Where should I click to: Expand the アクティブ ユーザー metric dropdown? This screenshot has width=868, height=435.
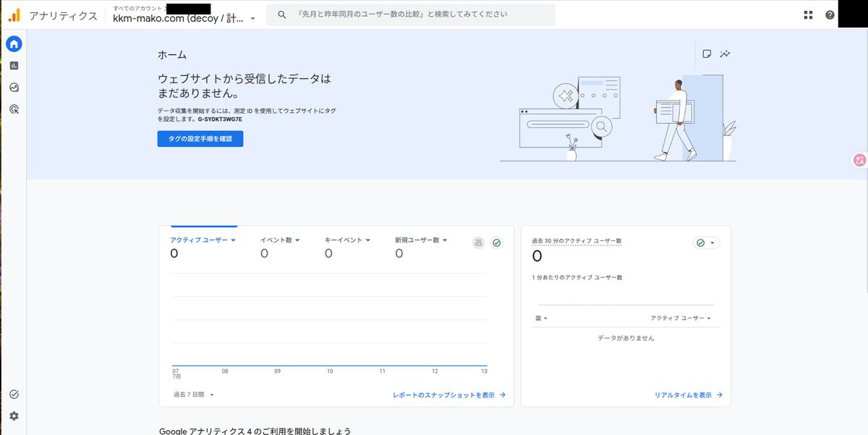[203, 240]
